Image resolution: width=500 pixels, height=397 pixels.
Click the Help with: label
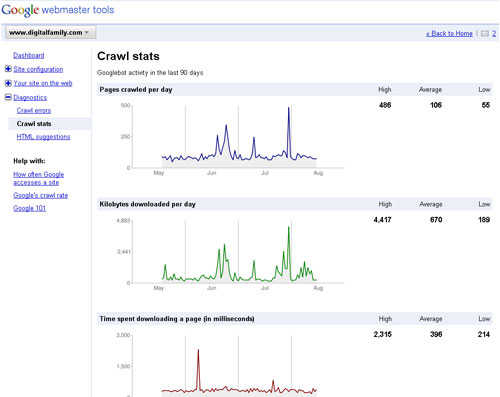29,161
